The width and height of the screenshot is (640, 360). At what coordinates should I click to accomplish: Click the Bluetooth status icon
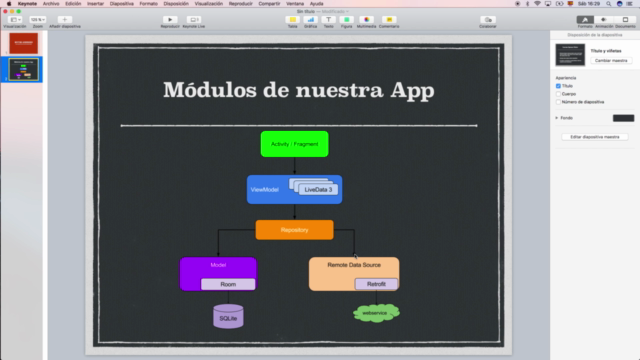[527, 4]
